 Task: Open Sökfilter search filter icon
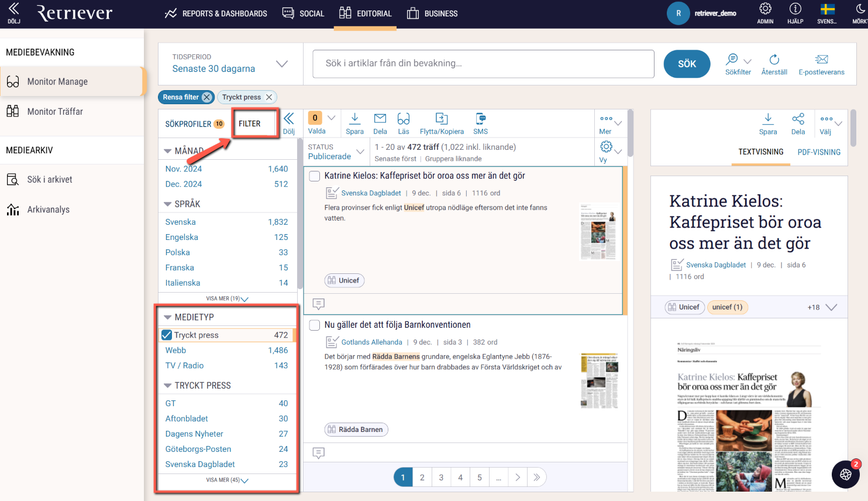coord(738,64)
